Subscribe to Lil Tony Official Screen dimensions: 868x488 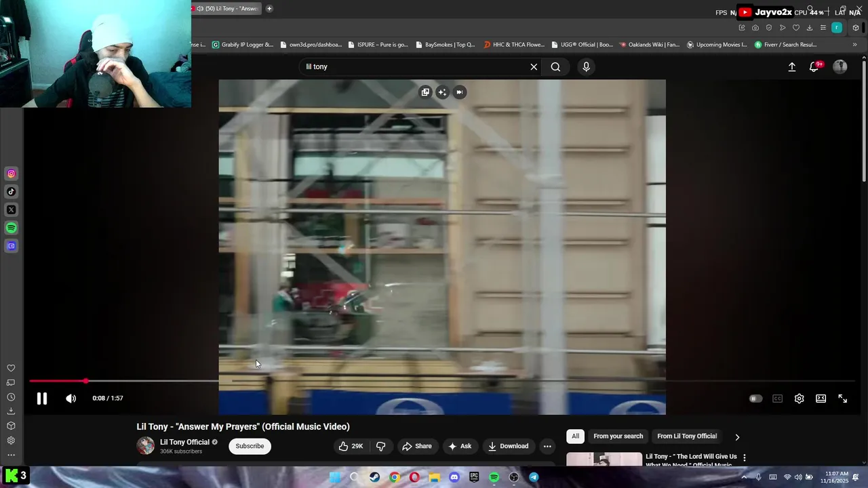[250, 446]
